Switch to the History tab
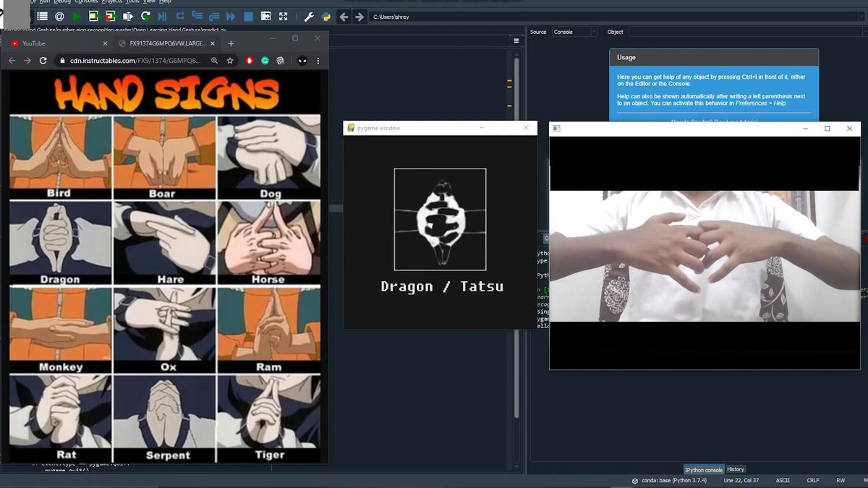 (736, 469)
